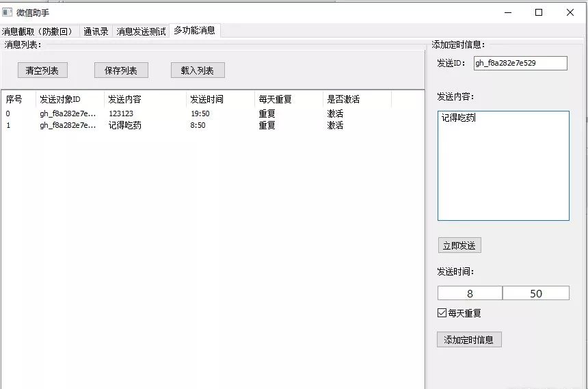
Task: Sort by the 序号 column header
Action: [x=18, y=99]
